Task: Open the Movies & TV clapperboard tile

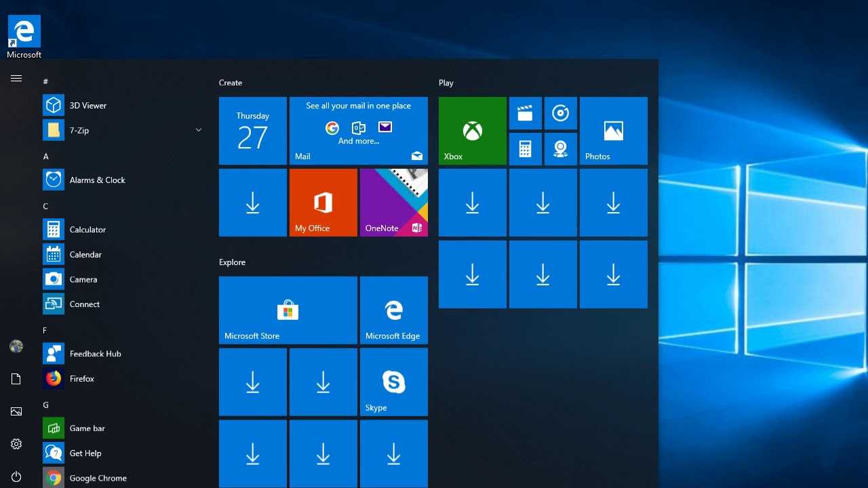Action: click(526, 113)
